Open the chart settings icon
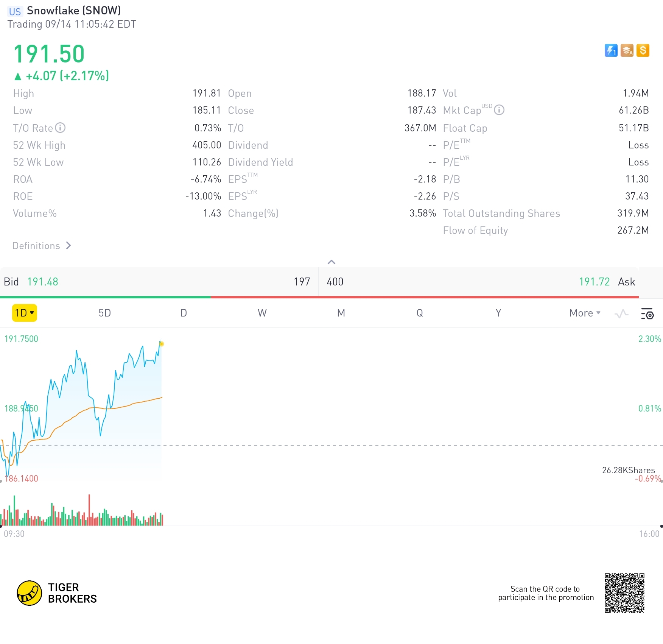 pos(647,313)
